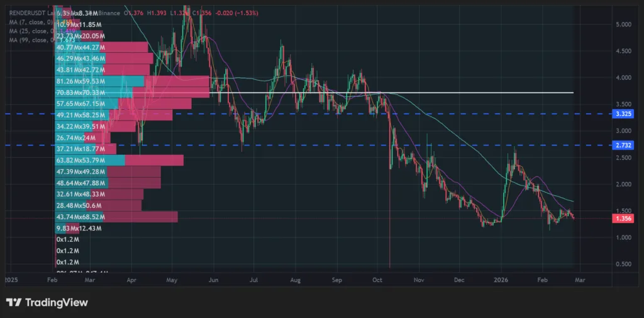Click volume profile row 46.29Mx43.46M
The width and height of the screenshot is (644, 318).
[x=104, y=59]
